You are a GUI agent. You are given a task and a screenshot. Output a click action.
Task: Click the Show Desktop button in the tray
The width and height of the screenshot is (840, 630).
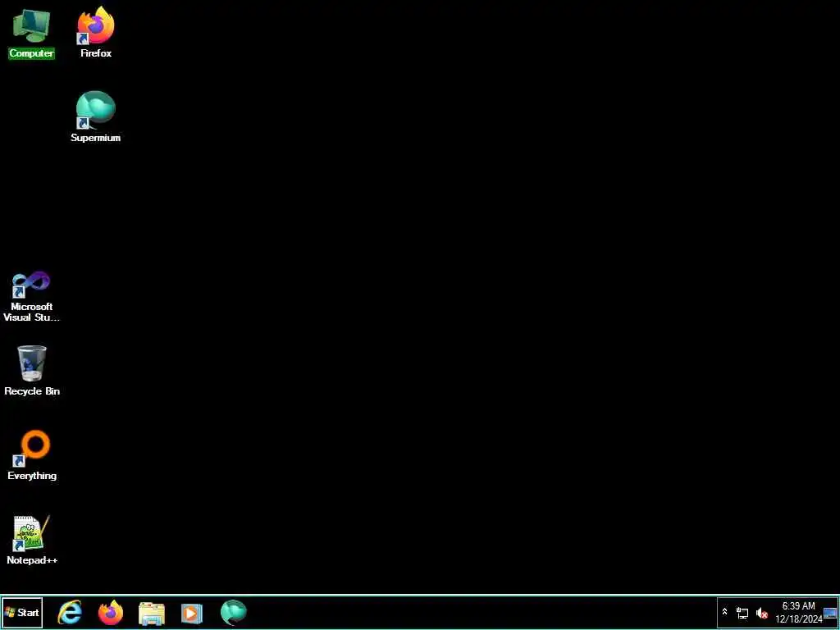coord(830,613)
